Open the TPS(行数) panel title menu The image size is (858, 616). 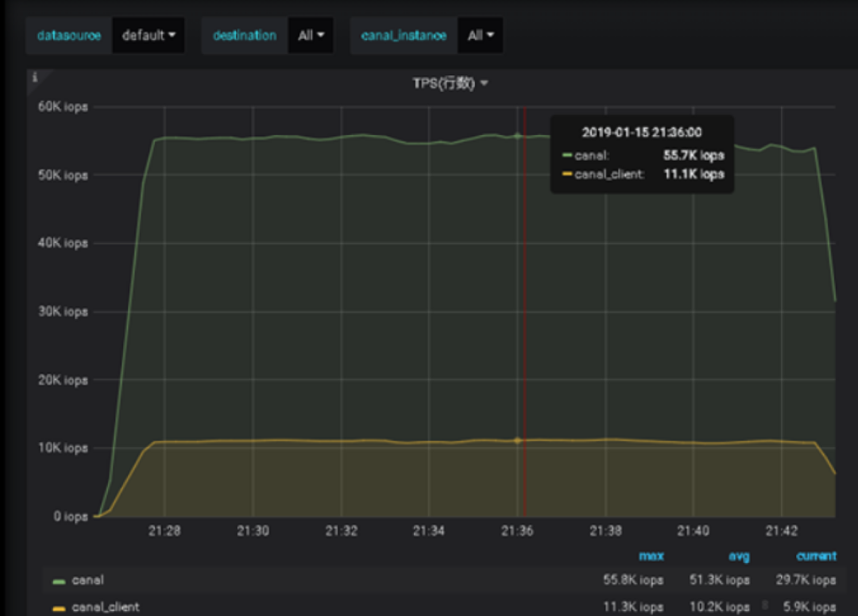tap(443, 83)
